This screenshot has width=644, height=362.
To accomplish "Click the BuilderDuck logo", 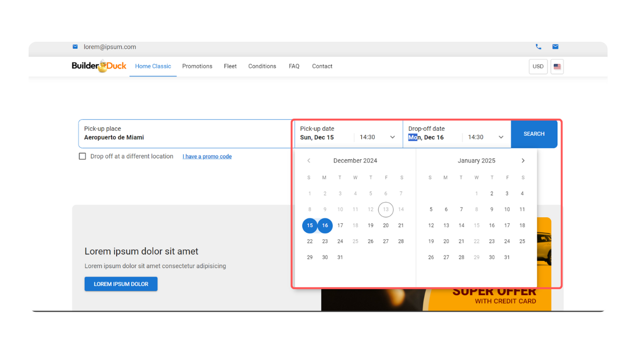I will [99, 66].
